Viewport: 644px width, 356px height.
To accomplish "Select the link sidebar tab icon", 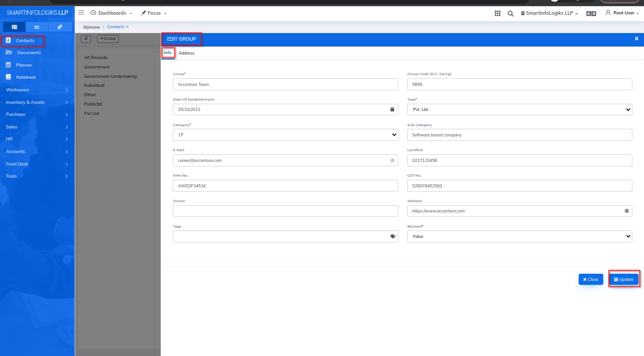I will pos(60,27).
